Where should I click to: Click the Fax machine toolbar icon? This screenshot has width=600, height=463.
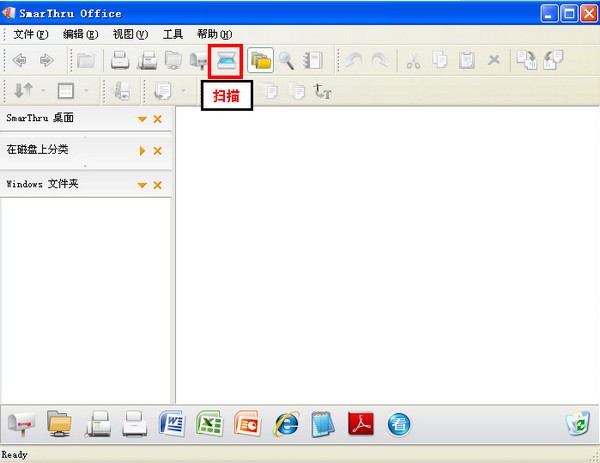(x=147, y=60)
